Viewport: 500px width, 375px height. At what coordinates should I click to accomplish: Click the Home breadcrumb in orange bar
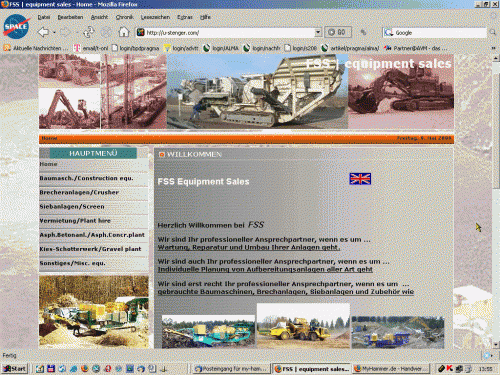coord(49,138)
